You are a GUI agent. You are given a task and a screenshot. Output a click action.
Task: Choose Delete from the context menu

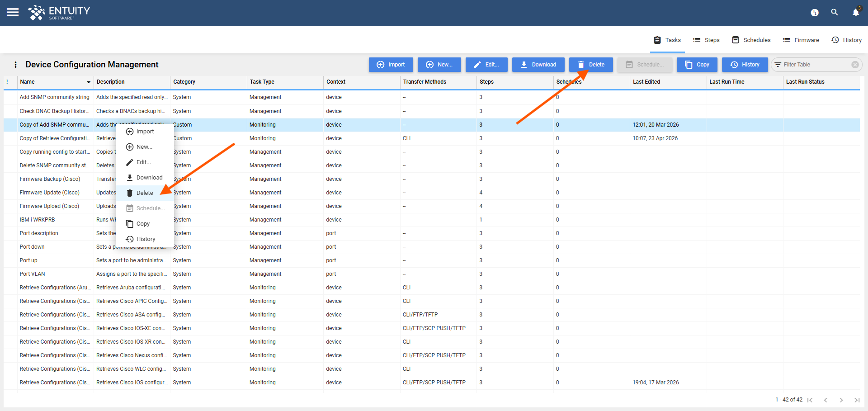pyautogui.click(x=145, y=193)
